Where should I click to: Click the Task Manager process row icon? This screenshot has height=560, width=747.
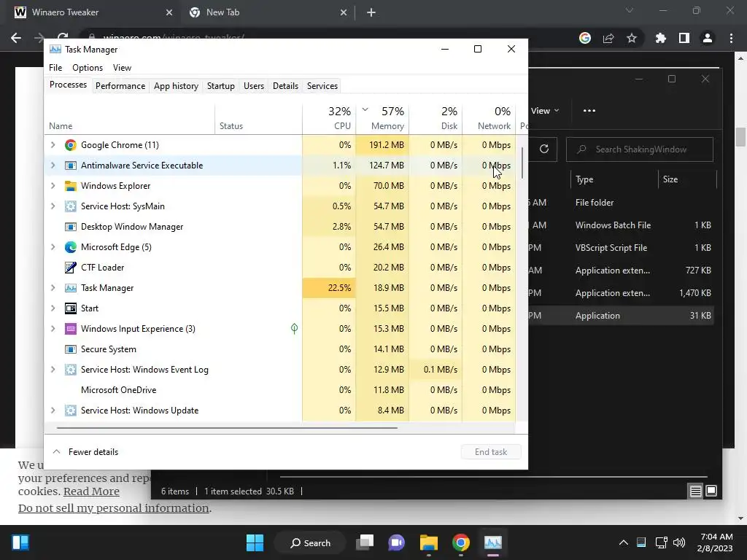tap(71, 288)
